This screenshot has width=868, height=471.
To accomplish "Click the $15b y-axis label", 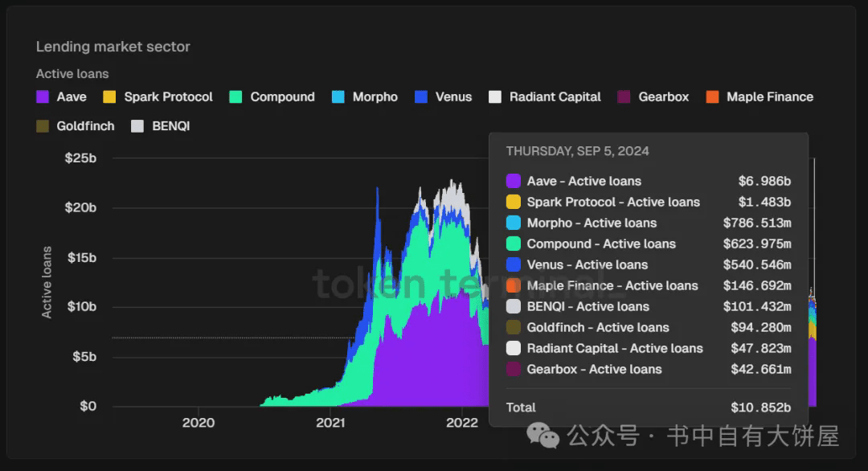I will coord(82,258).
